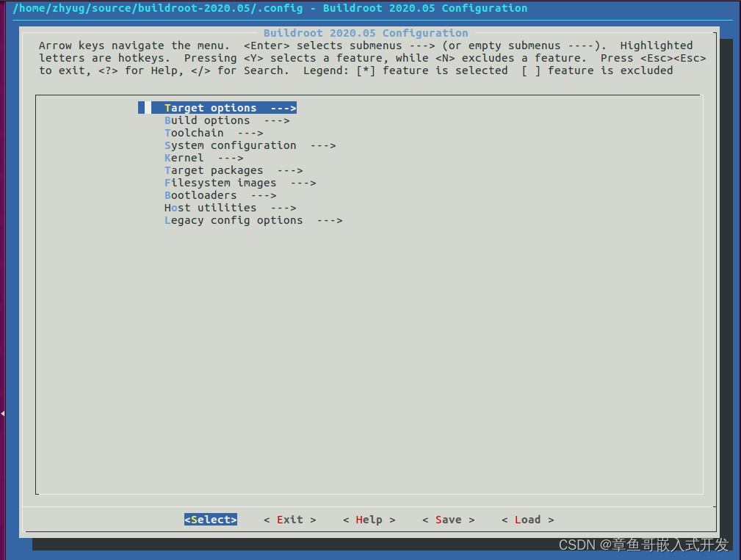This screenshot has width=741, height=560.
Task: Click the Load button
Action: tap(527, 520)
